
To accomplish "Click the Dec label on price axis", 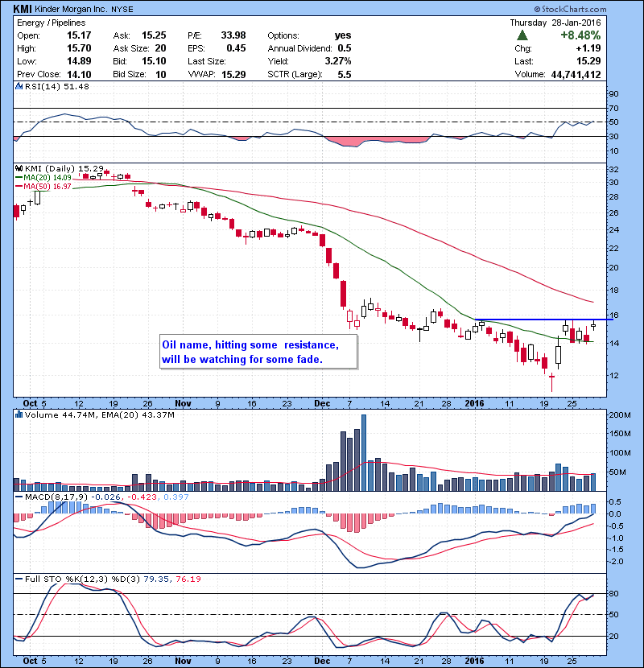I will click(322, 403).
